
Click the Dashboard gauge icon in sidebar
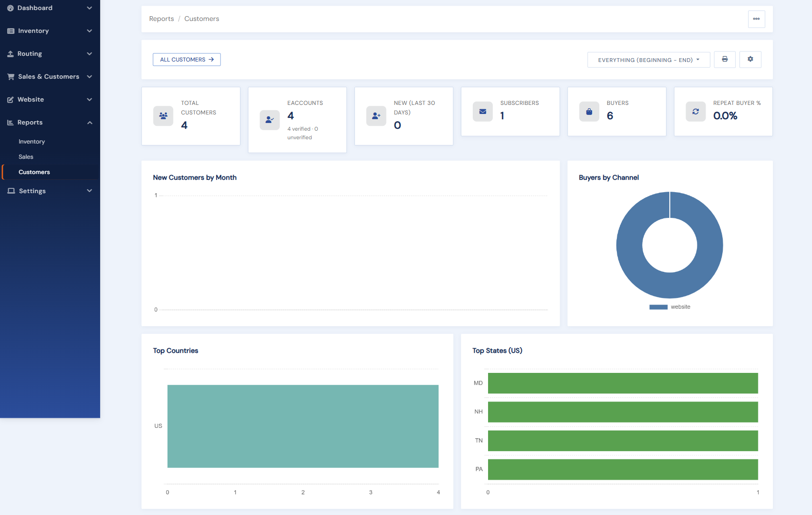(x=10, y=8)
